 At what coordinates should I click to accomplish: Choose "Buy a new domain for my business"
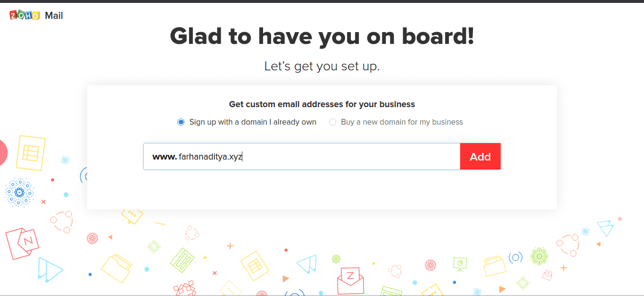pos(332,122)
